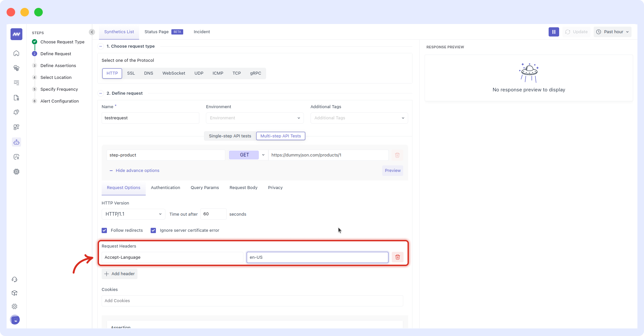The image size is (644, 336).
Task: Click the red trash icon beside en-US header
Action: click(397, 257)
